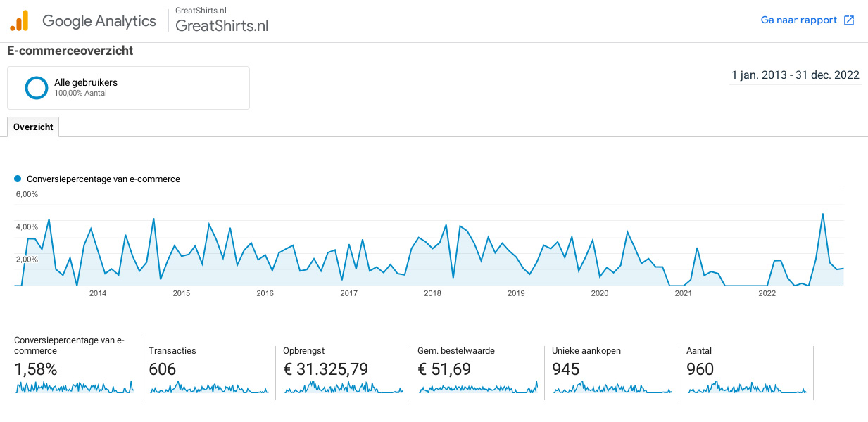
Task: Click the 960 quantity value
Action: tap(700, 369)
